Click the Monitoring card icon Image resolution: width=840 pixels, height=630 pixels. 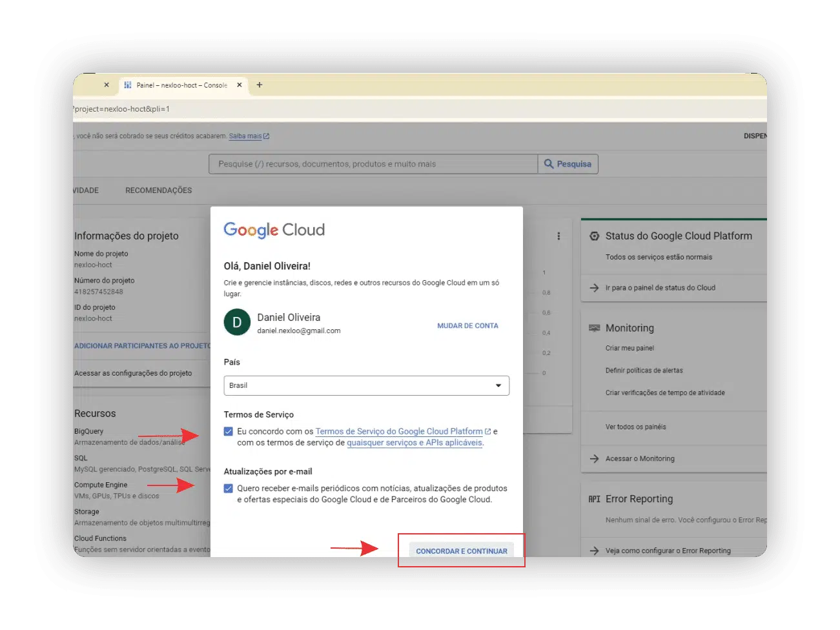tap(595, 328)
